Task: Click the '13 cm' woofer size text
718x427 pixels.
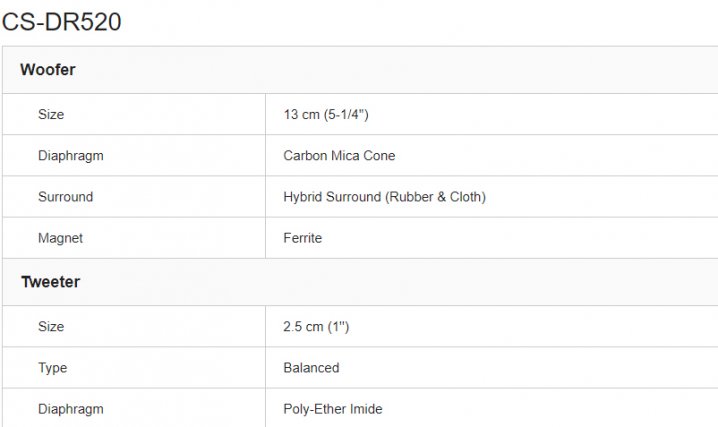Action: (300, 115)
